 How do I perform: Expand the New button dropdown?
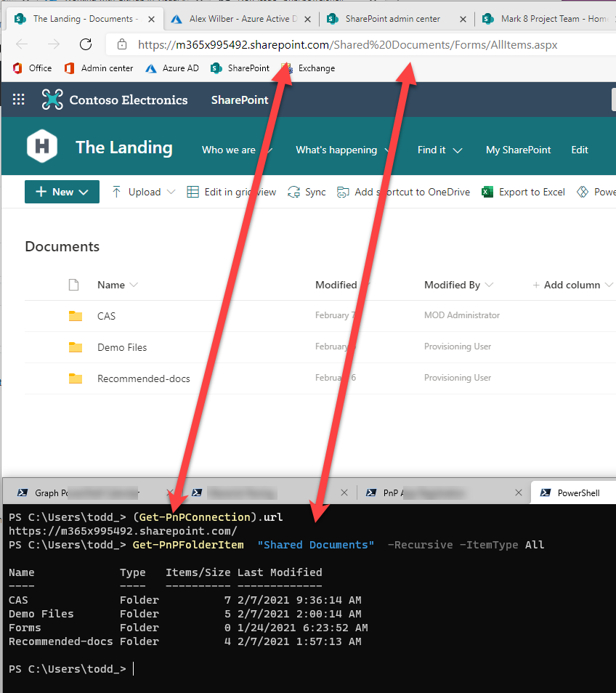[x=84, y=192]
